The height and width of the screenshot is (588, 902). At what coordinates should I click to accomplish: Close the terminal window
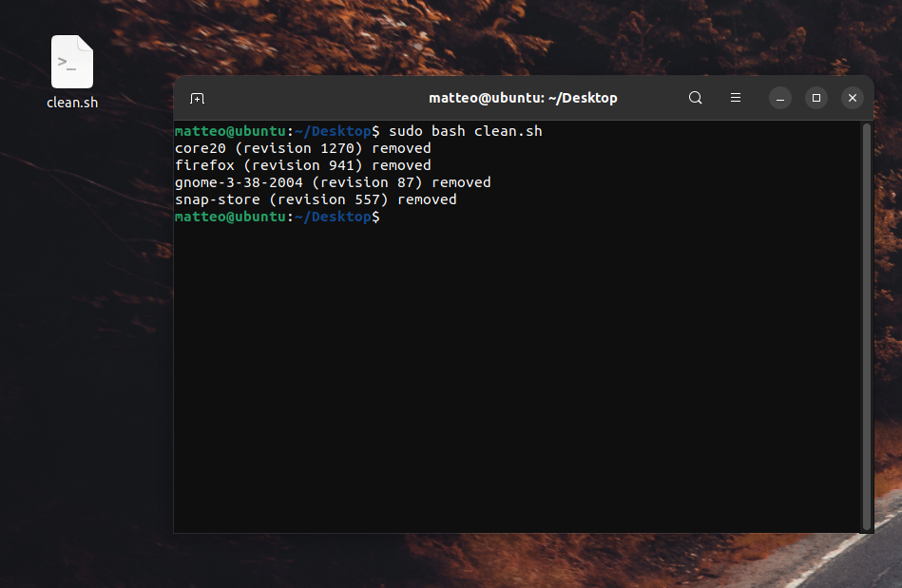click(x=853, y=98)
